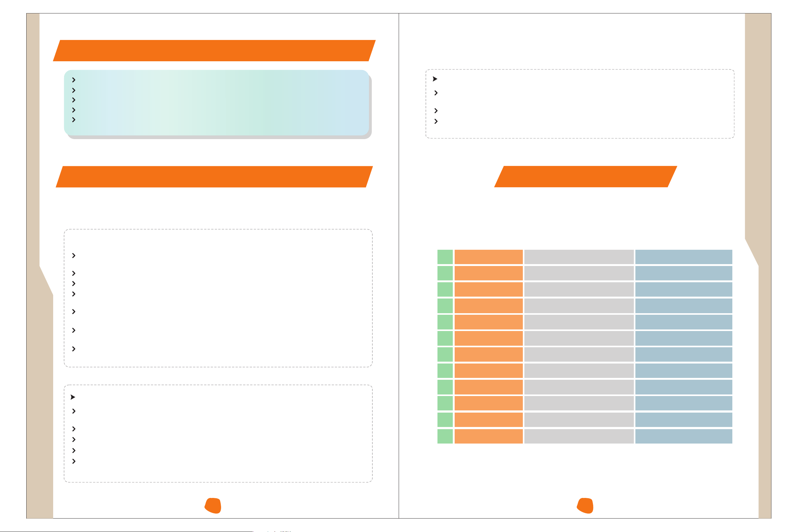Click the last chevron in the bottom-left dashed box
Image resolution: width=798 pixels, height=532 pixels.
[x=74, y=461]
